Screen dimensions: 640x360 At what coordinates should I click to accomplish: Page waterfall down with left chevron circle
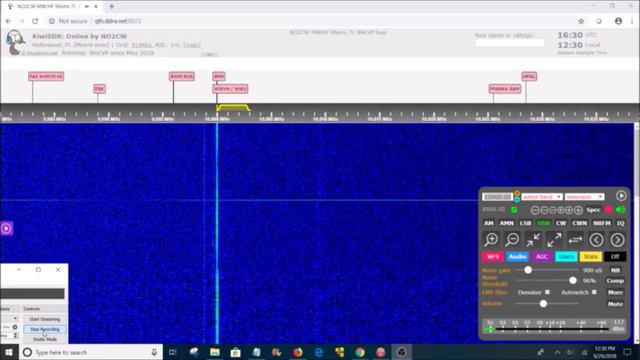point(596,240)
